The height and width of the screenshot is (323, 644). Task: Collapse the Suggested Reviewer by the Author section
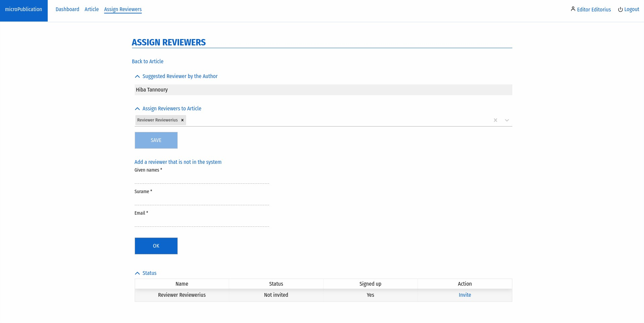137,76
